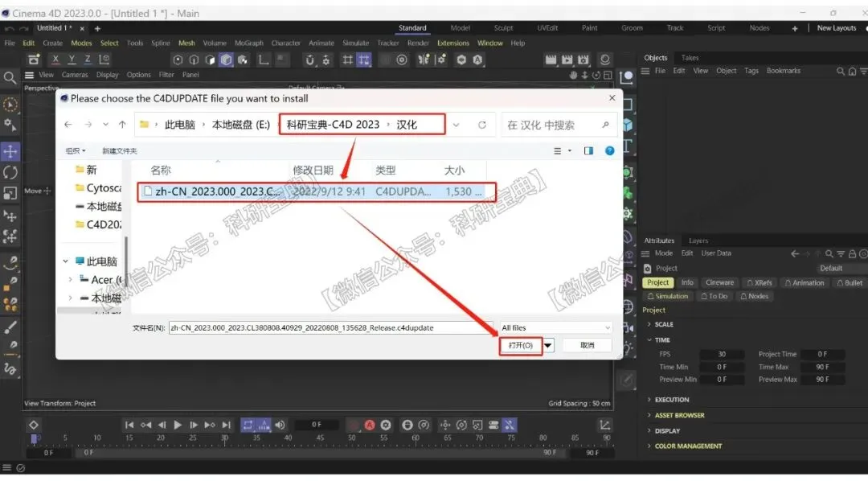
Task: Click the keyframe diamond icon left of timeline
Action: 33,425
